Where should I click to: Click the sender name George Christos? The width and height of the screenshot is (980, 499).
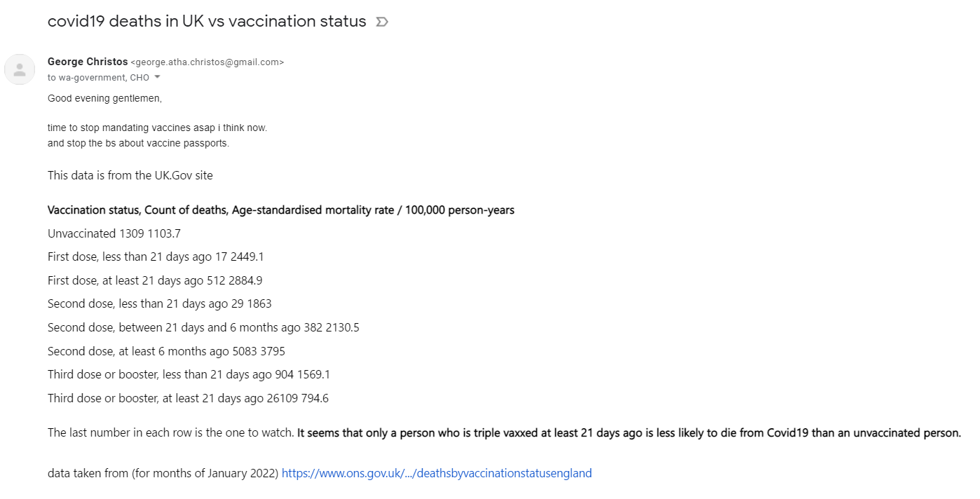pos(88,62)
